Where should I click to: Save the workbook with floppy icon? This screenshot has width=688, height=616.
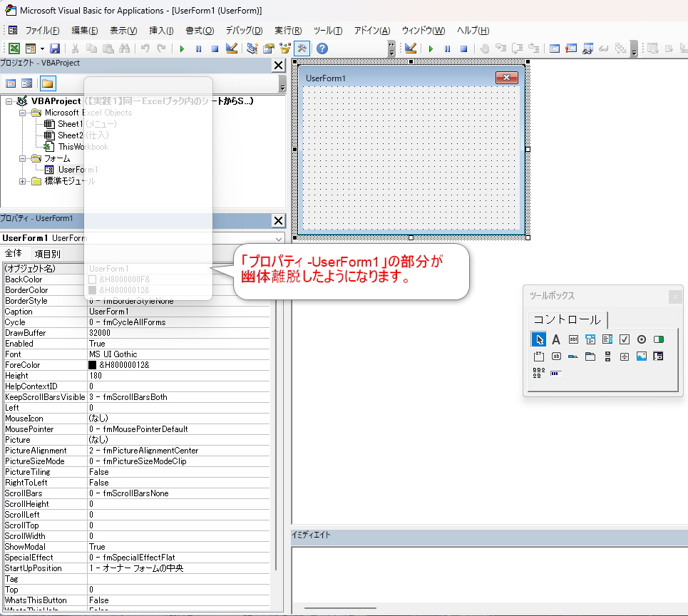55,48
